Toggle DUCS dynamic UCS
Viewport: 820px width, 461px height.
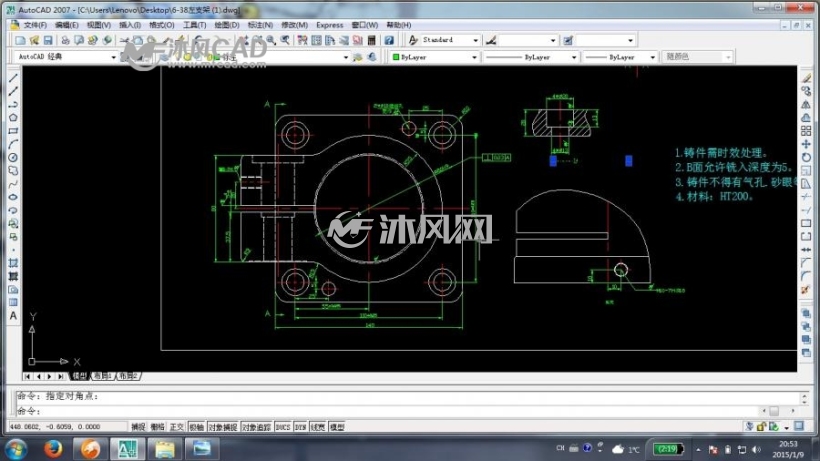tap(283, 427)
